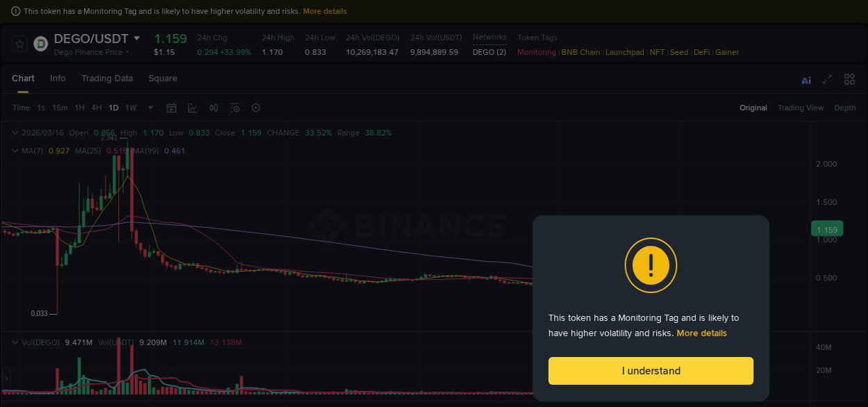Switch to the Trading Data tab
This screenshot has height=407, width=868.
pos(107,78)
